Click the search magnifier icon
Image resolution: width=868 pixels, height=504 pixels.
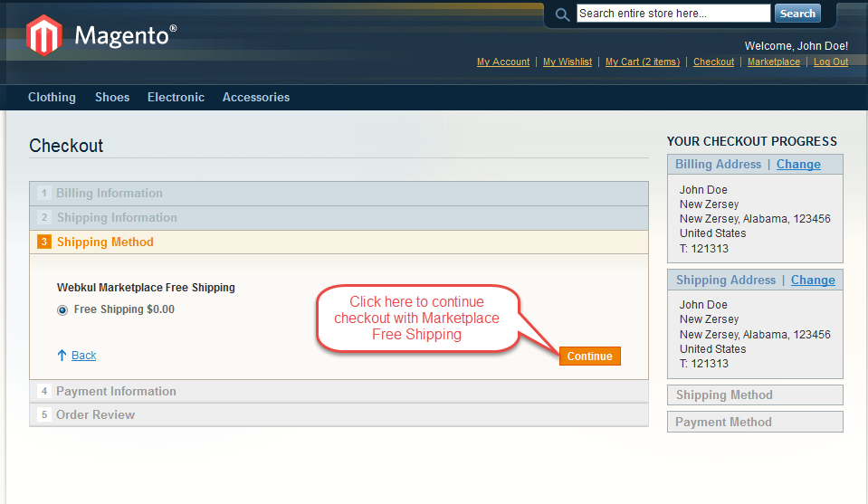click(x=562, y=14)
